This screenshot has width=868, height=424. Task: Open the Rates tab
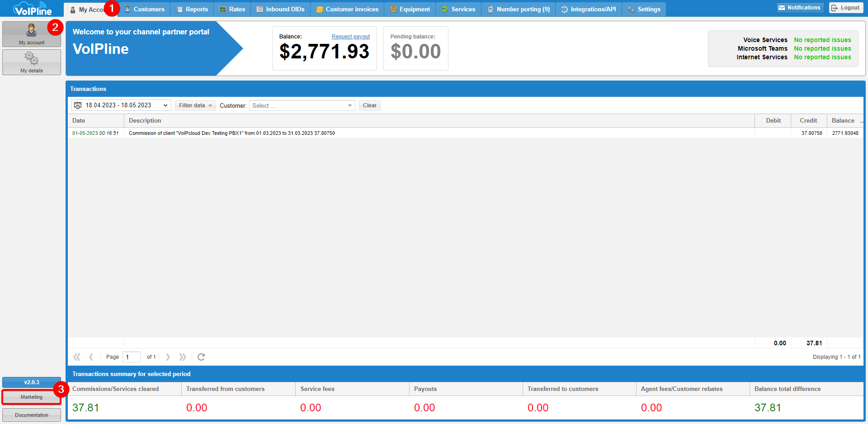pos(232,9)
